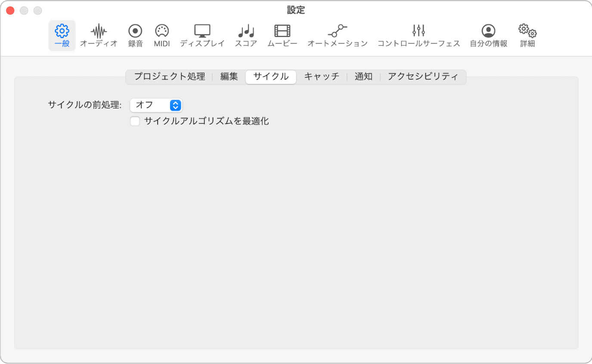Open the ディスプレイ display settings pane

(202, 36)
